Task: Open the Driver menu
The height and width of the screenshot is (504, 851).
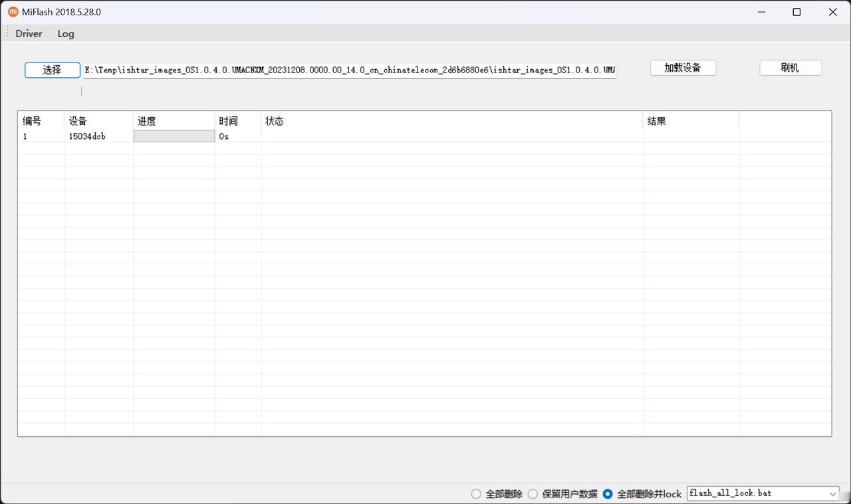Action: [x=29, y=33]
